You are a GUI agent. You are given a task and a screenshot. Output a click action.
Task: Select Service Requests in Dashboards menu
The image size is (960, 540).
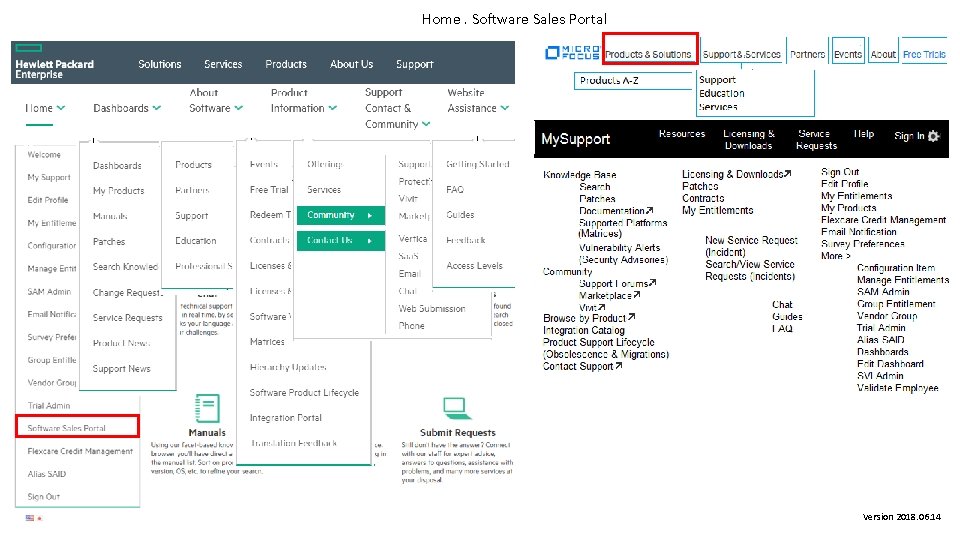click(127, 318)
